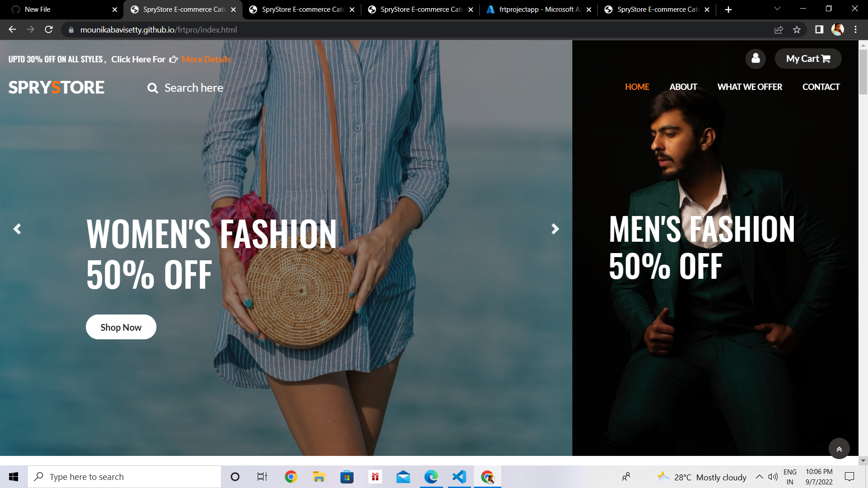
Task: Go to next carousel slide arrow
Action: 555,229
